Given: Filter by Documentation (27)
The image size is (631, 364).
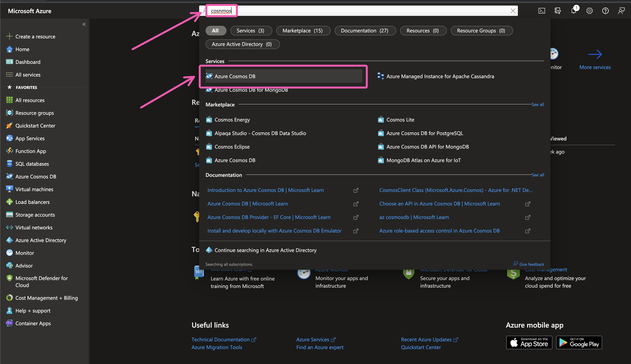Looking at the screenshot, I should [x=365, y=30].
